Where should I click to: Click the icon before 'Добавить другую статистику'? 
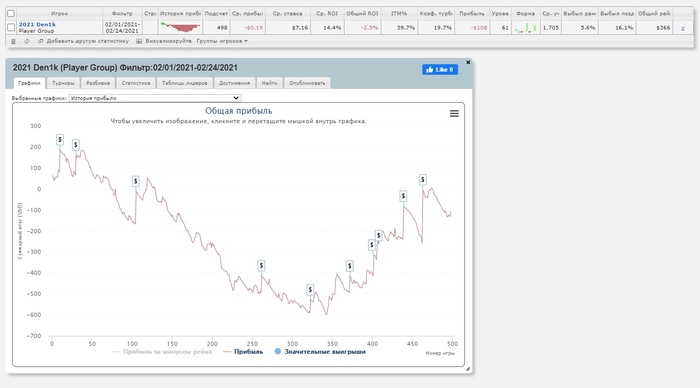41,41
